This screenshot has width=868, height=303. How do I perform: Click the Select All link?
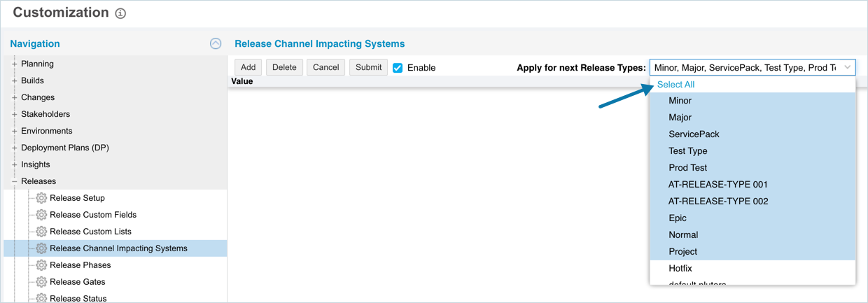click(x=675, y=85)
